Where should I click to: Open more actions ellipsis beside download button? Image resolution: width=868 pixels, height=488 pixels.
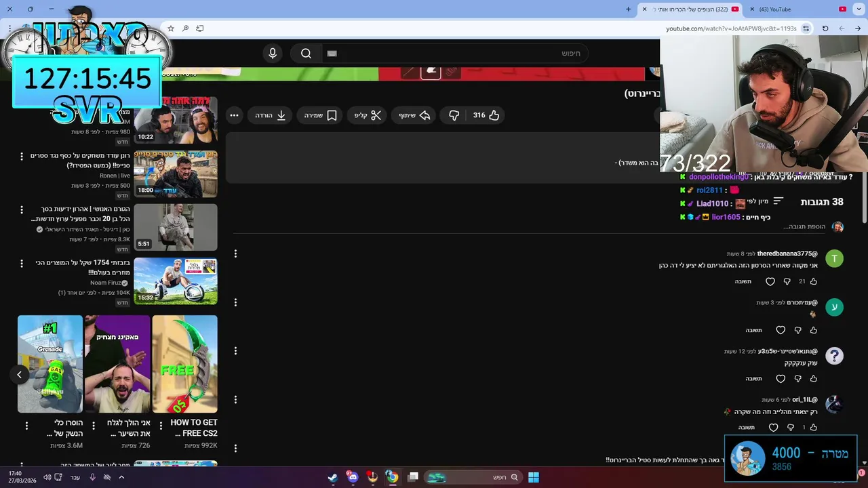(x=234, y=115)
